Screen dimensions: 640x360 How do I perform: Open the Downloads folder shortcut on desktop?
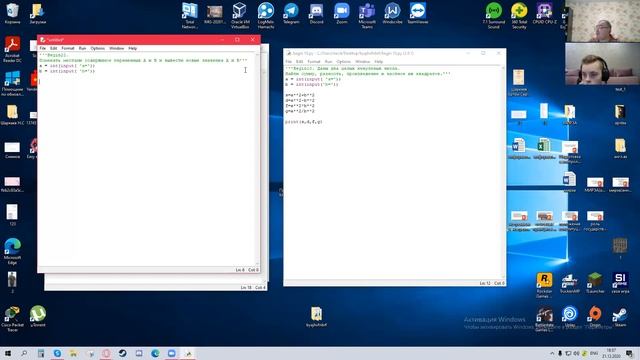(x=38, y=13)
